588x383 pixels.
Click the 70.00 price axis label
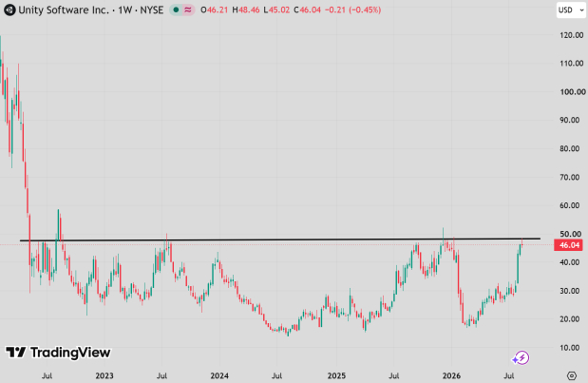coord(569,177)
